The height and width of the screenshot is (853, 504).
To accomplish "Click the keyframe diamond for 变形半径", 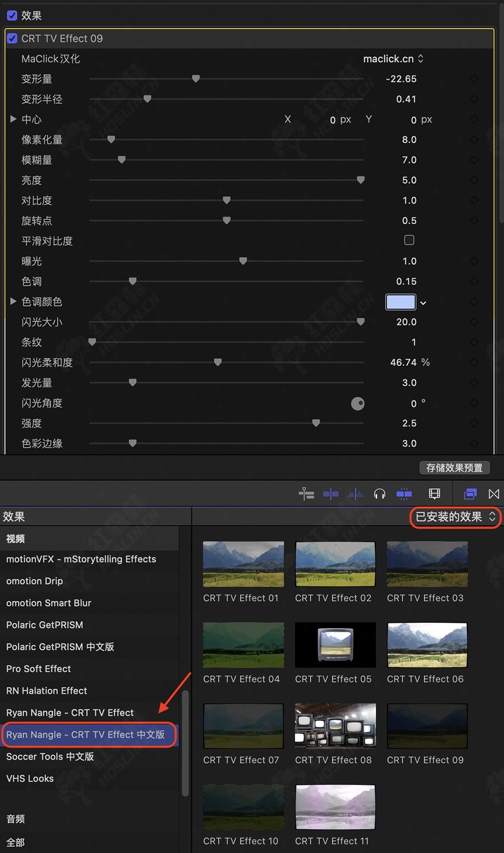I will tap(474, 99).
